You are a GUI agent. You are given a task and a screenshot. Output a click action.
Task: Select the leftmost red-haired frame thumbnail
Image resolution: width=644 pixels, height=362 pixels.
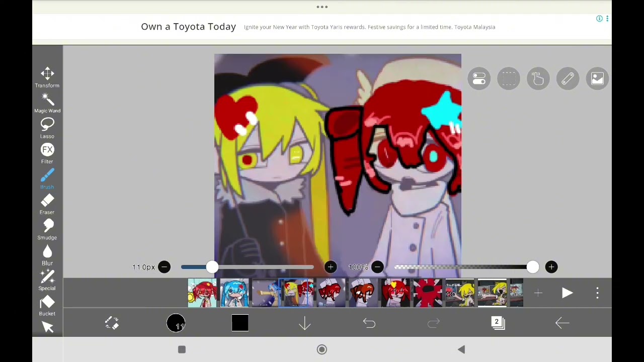202,293
